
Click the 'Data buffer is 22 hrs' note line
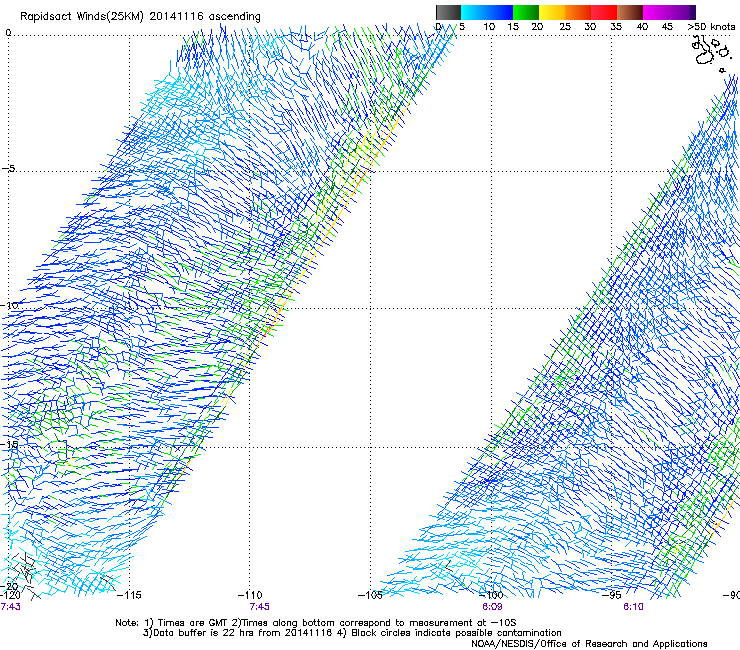pos(352,633)
